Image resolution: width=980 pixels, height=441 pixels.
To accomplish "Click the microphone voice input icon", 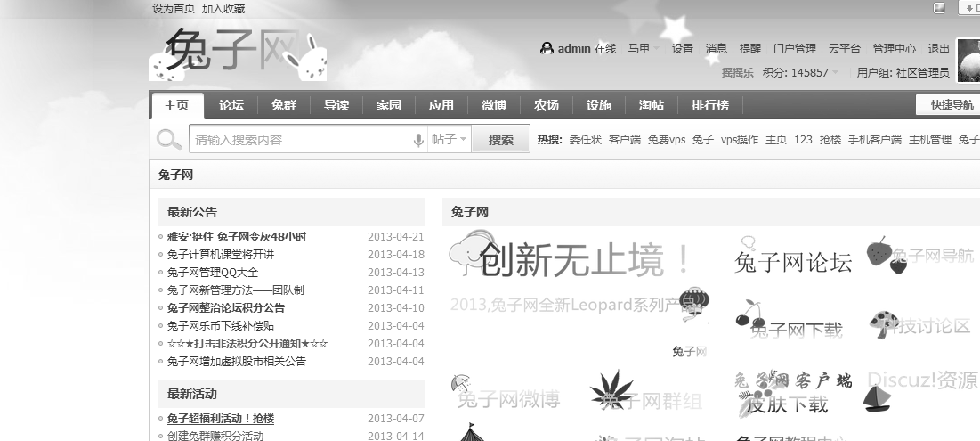I will [418, 140].
